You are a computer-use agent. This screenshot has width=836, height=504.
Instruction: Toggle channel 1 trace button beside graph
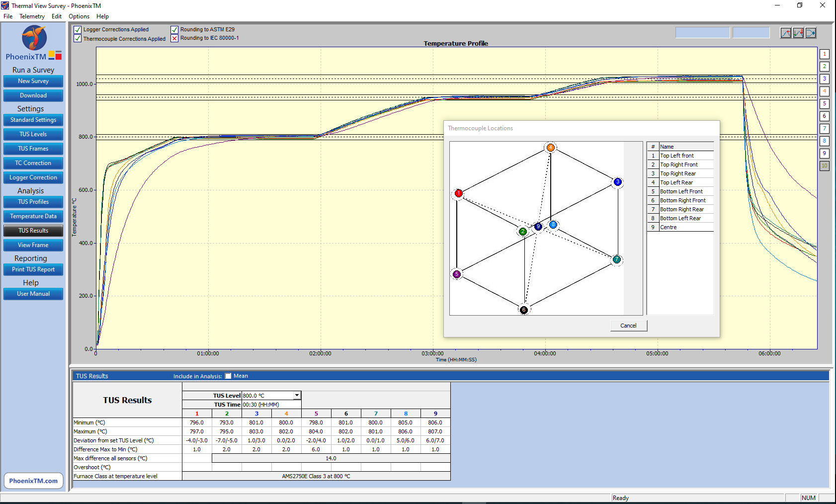click(x=824, y=54)
